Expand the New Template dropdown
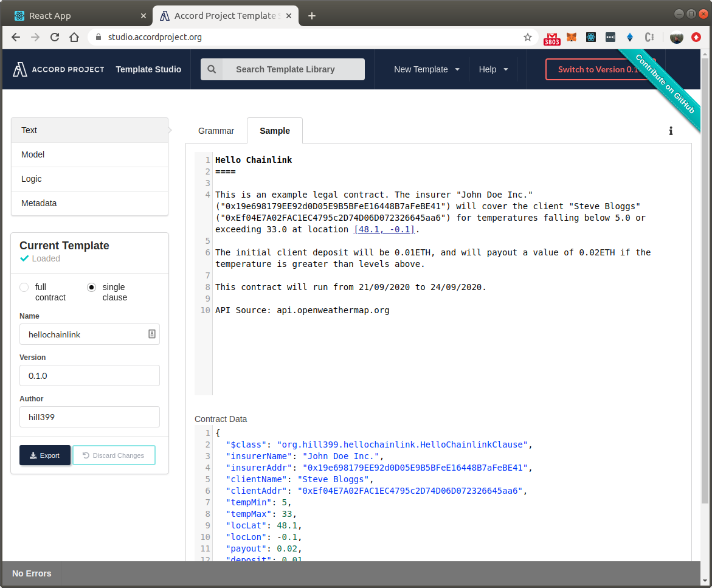Screen dimensions: 712x588 point(426,69)
